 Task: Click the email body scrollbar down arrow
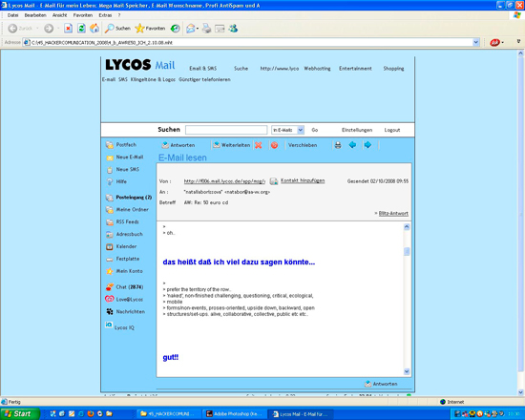407,371
